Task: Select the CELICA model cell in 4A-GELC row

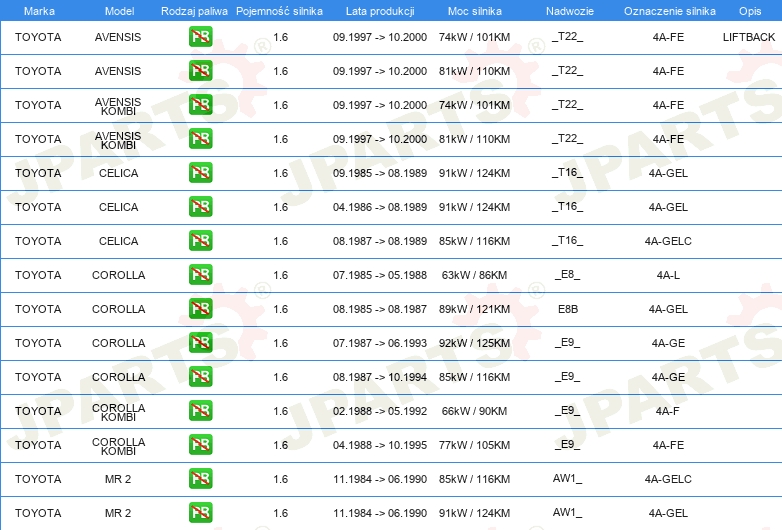Action: click(x=118, y=241)
